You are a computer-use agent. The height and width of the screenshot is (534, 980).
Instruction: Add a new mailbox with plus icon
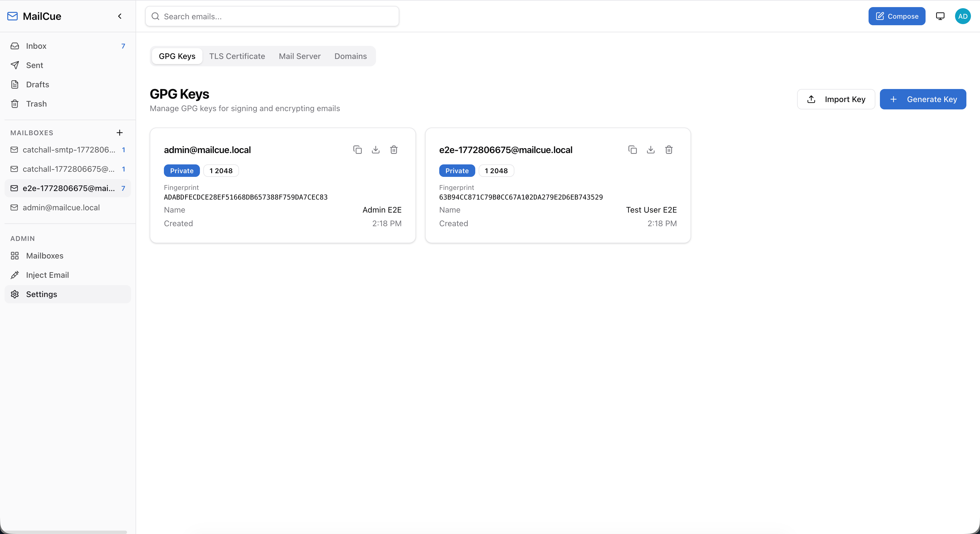(119, 133)
